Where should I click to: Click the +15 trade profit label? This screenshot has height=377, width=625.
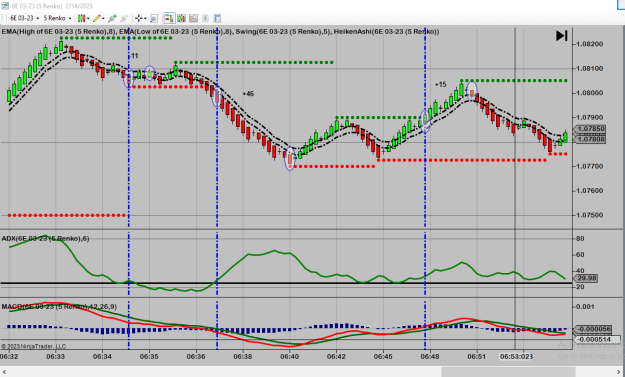440,84
